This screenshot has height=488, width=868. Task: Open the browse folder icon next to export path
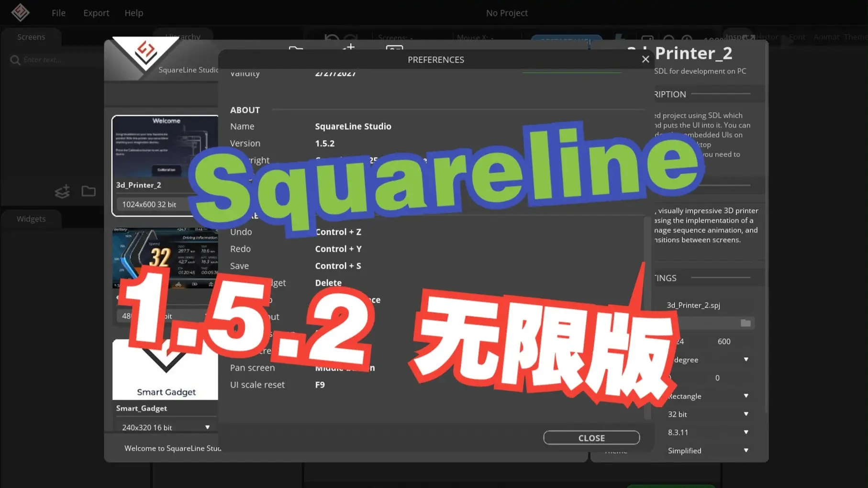tap(746, 323)
